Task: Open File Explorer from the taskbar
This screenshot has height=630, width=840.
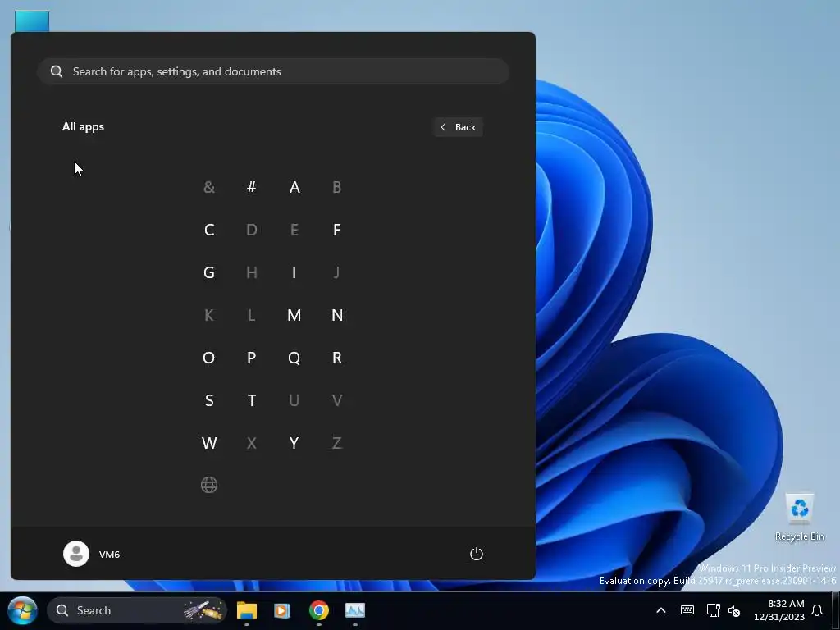Action: (247, 610)
